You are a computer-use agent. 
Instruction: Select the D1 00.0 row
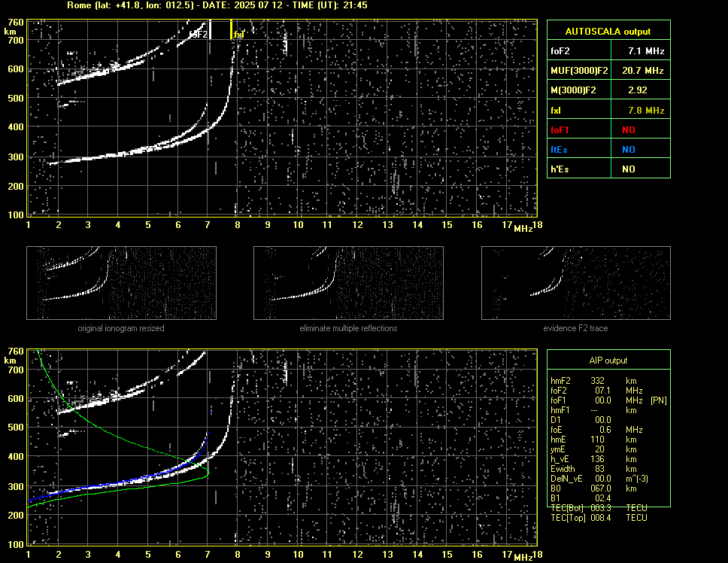point(581,419)
